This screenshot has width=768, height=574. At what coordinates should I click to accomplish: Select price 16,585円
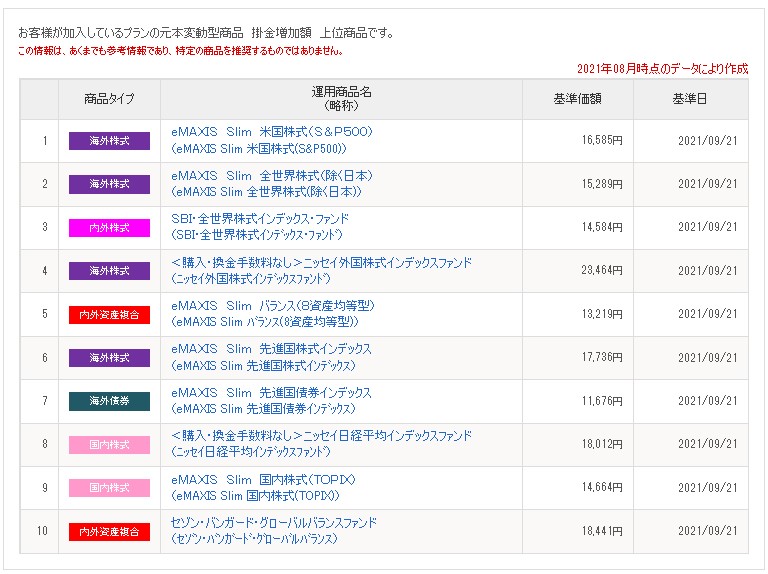602,141
